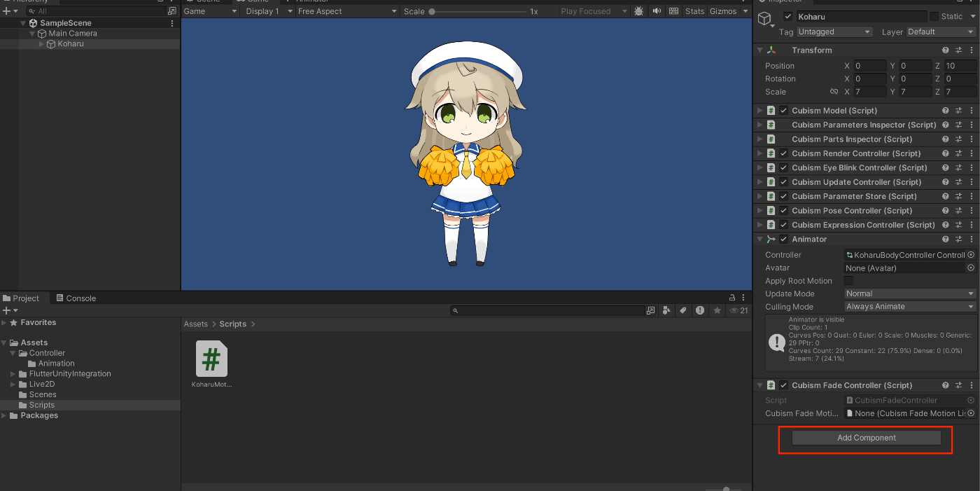Switch to the Project tab
This screenshot has height=491, width=980.
tap(21, 298)
